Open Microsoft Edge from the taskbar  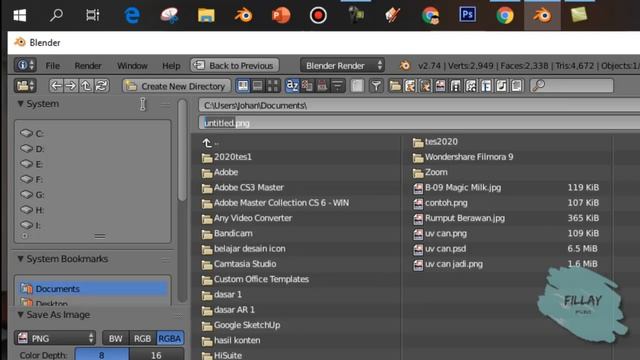point(132,16)
